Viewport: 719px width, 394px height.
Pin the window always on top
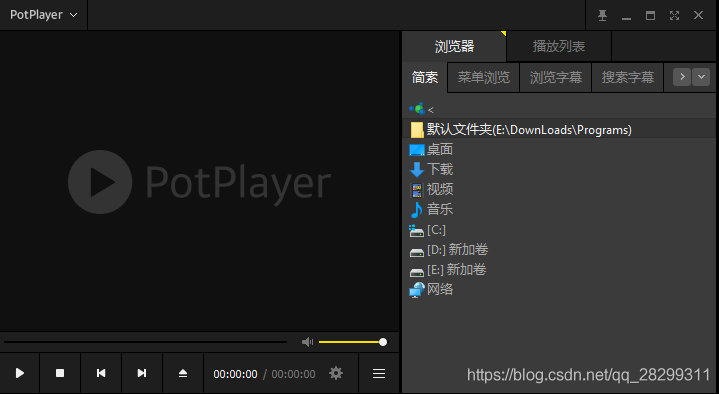tap(603, 16)
